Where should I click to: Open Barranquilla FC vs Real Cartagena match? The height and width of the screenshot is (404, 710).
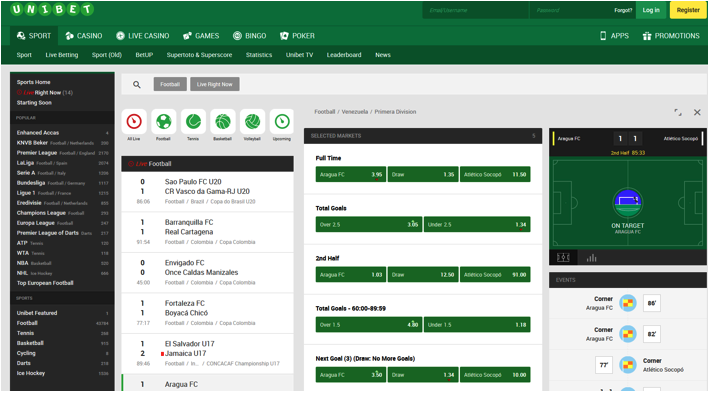coord(207,232)
